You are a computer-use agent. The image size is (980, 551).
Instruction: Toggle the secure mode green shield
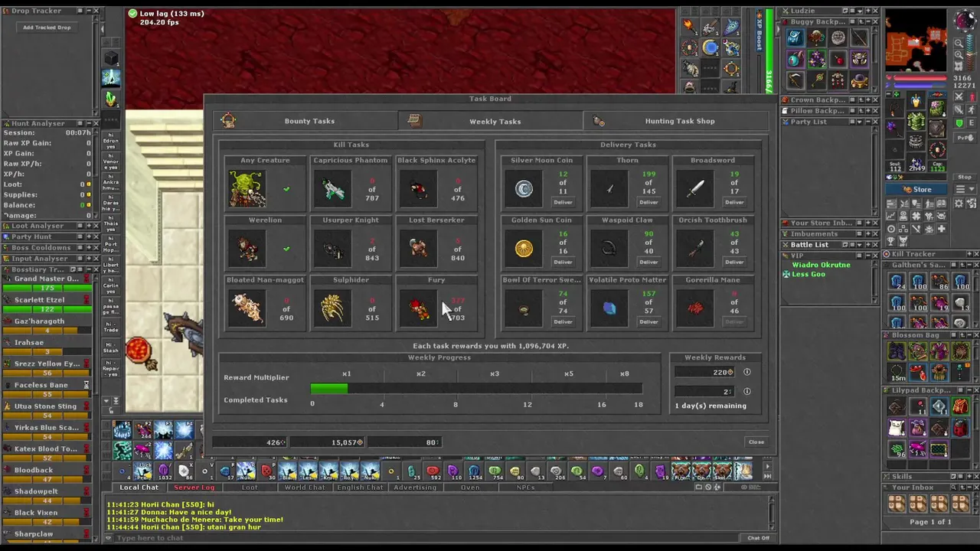pos(959,124)
